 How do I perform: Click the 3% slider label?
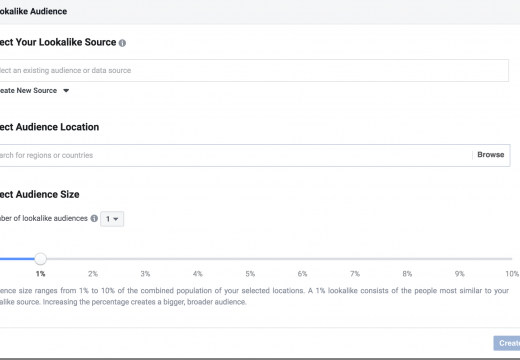pyautogui.click(x=145, y=274)
